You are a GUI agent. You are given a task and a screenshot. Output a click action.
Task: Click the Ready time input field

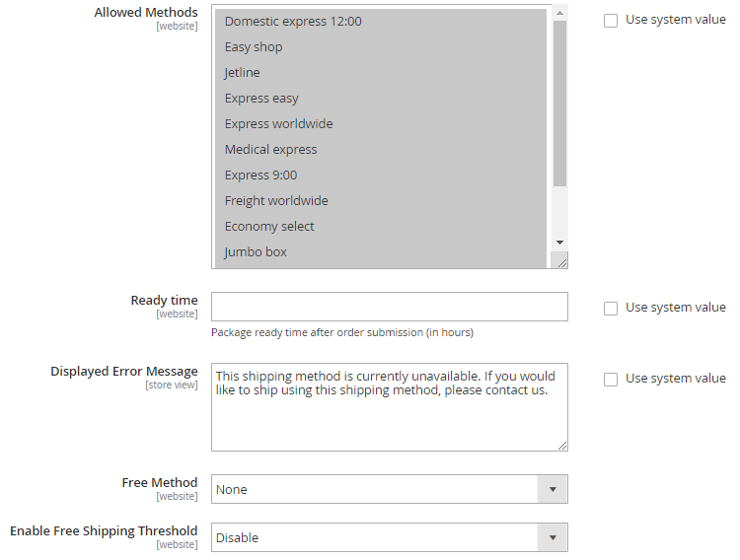point(389,307)
